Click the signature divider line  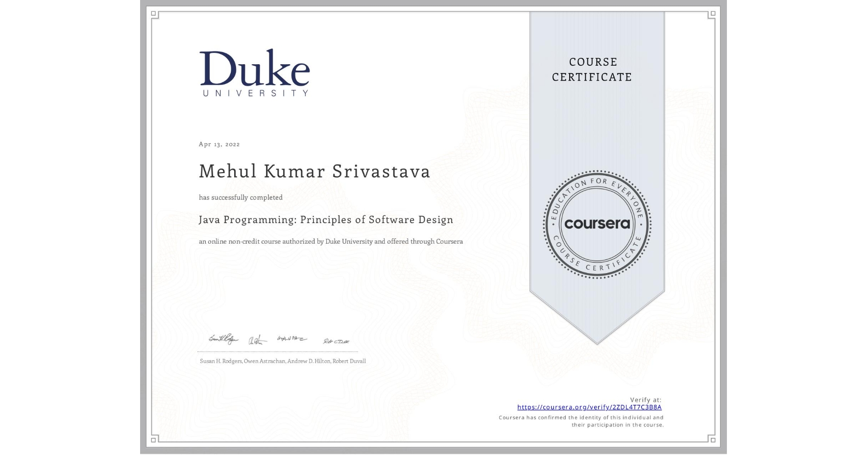pyautogui.click(x=278, y=350)
